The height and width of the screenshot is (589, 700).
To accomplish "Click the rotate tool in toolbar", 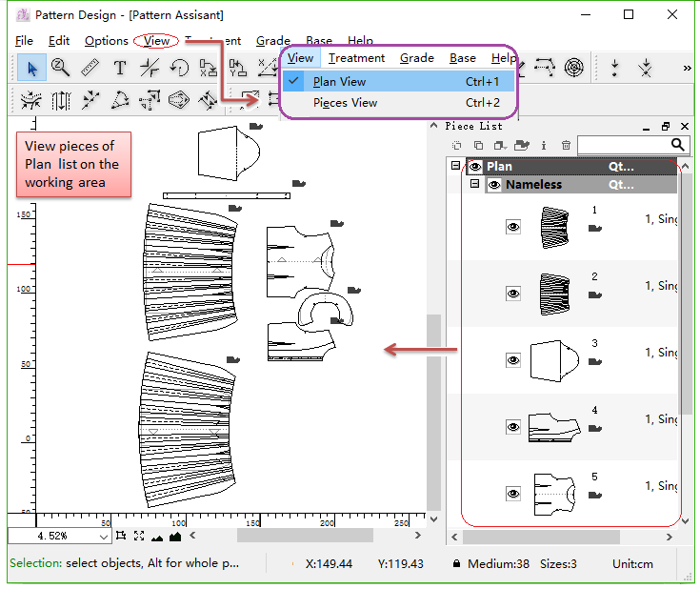I will coord(179,68).
